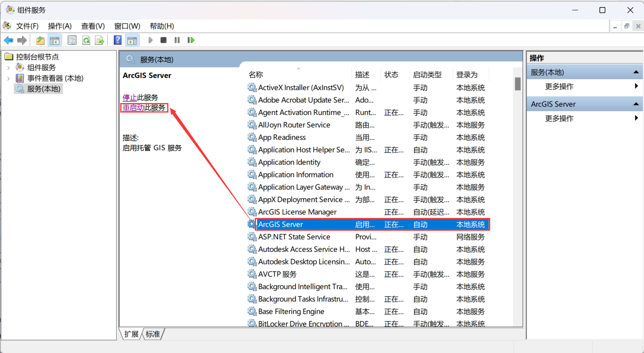The height and width of the screenshot is (353, 644).
Task: Click the 事件查看器 tree node icon
Action: [20, 78]
